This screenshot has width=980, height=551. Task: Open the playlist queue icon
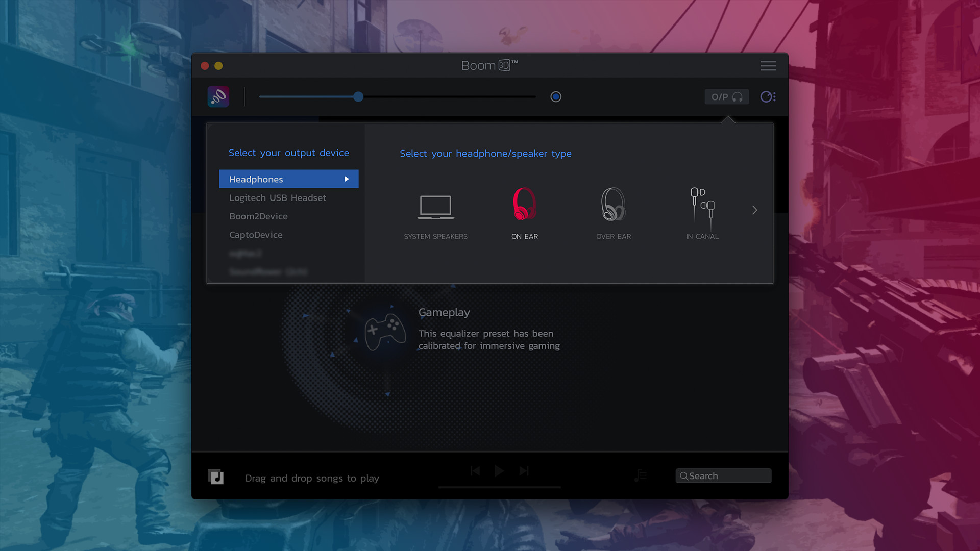641,475
